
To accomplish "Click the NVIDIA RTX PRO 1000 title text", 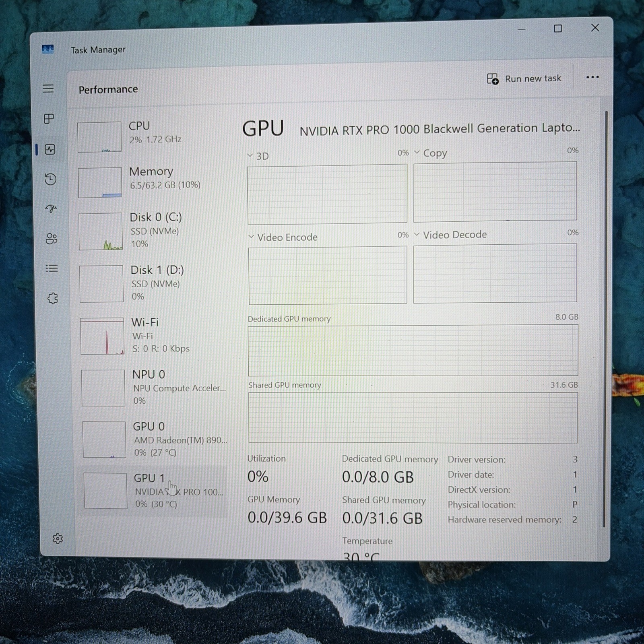I will click(440, 130).
